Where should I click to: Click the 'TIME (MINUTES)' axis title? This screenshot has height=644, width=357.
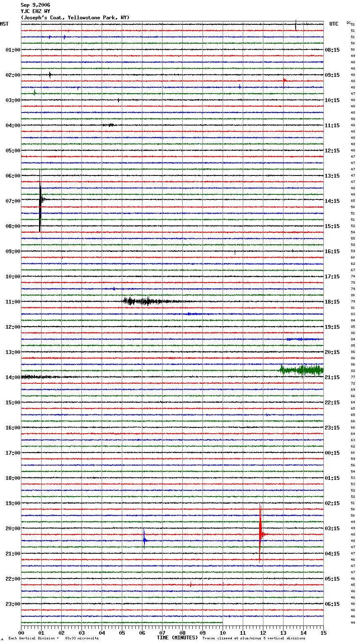[x=177, y=638]
